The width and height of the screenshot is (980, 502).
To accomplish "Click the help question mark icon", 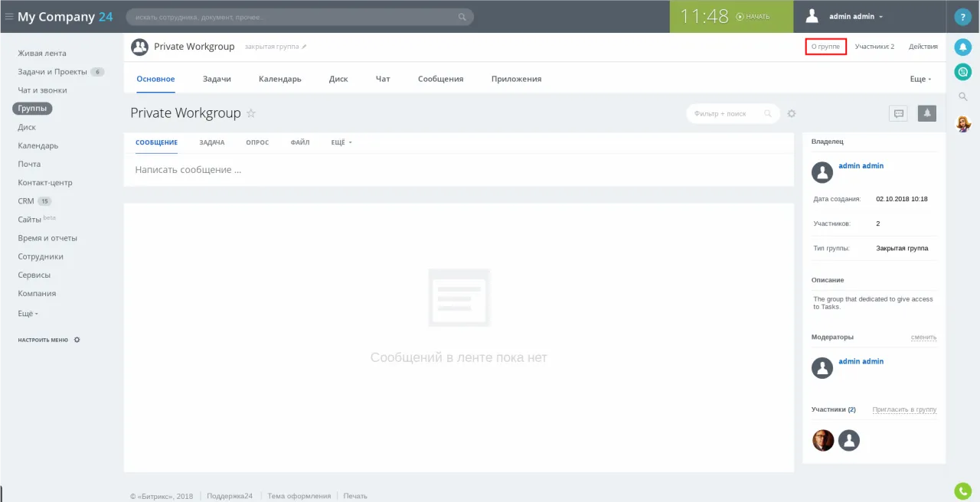I will [x=962, y=17].
